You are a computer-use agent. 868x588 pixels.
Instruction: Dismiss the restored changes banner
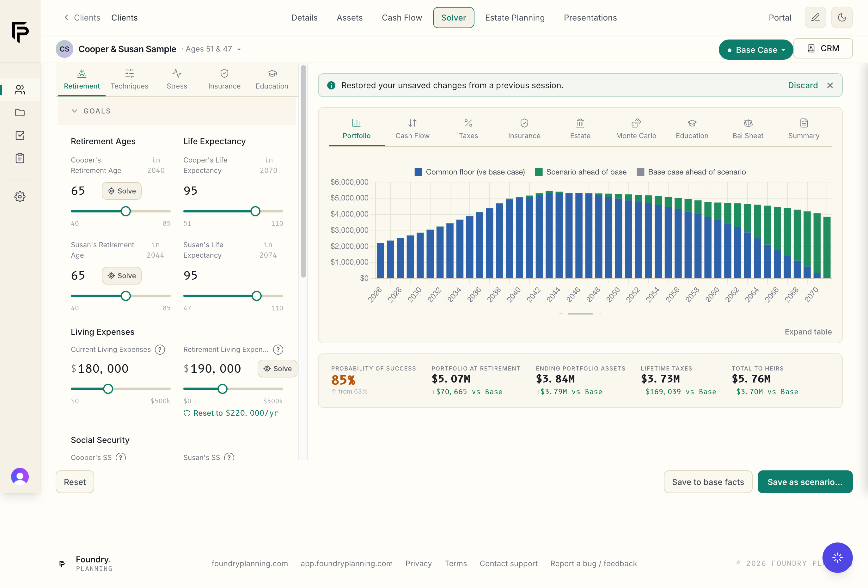830,86
